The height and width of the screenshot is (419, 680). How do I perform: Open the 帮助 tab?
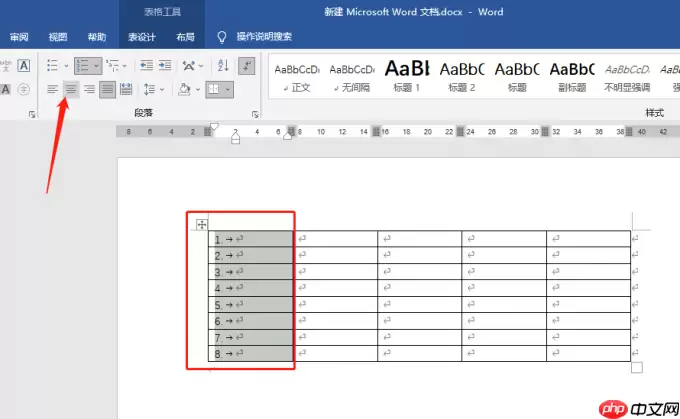tap(97, 37)
